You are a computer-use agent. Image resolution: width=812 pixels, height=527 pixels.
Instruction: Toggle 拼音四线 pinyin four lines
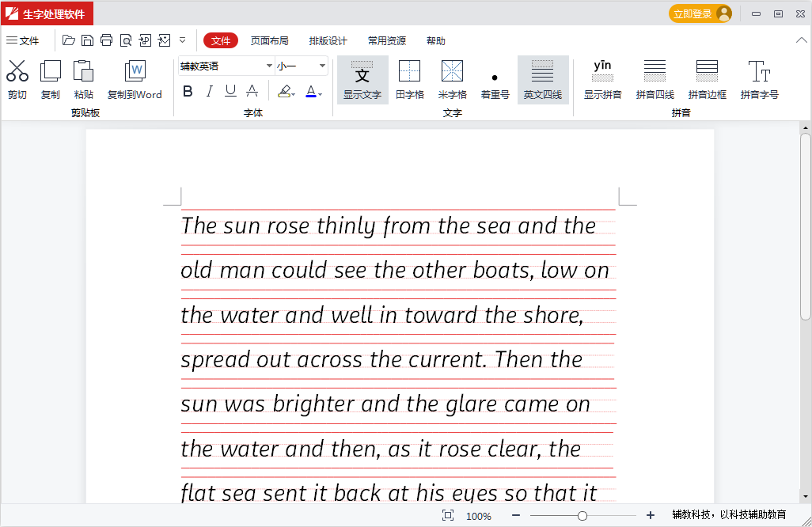tap(655, 80)
